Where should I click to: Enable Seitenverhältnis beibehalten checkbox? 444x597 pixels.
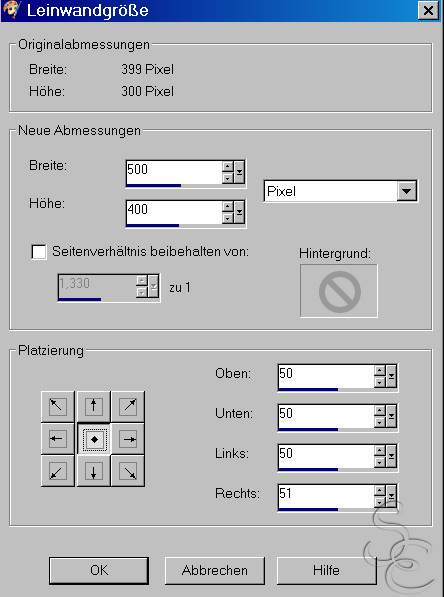pos(39,252)
